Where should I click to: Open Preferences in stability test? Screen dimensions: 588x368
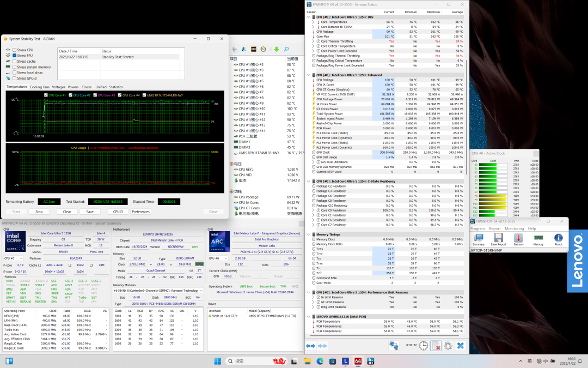pos(140,212)
